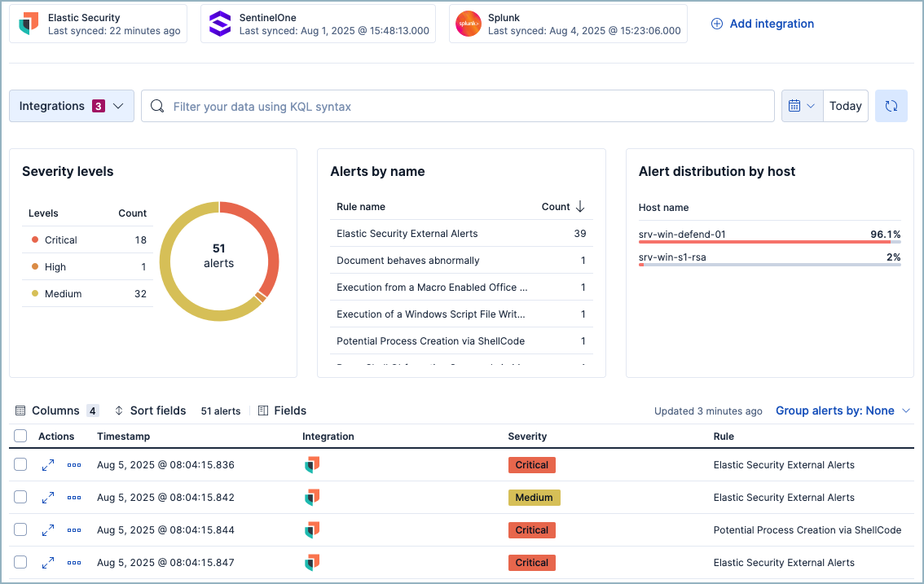Click the Add integration link
The height and width of the screenshot is (584, 924).
click(762, 24)
